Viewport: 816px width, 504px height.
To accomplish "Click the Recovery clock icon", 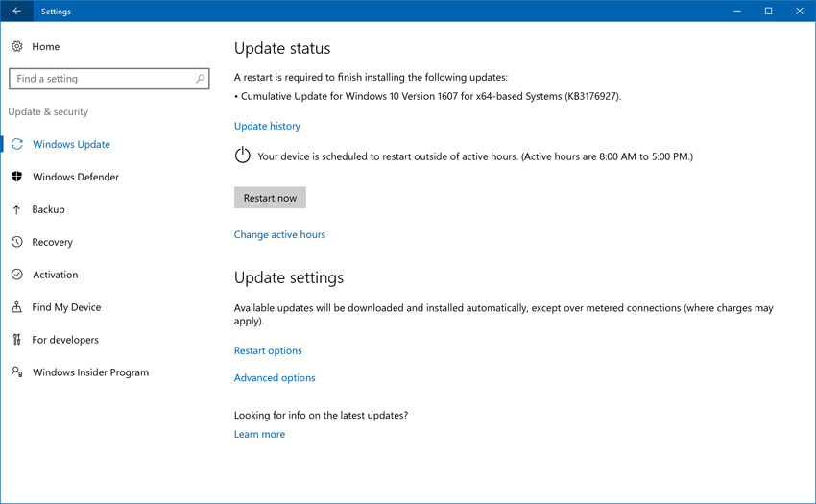I will pos(16,242).
